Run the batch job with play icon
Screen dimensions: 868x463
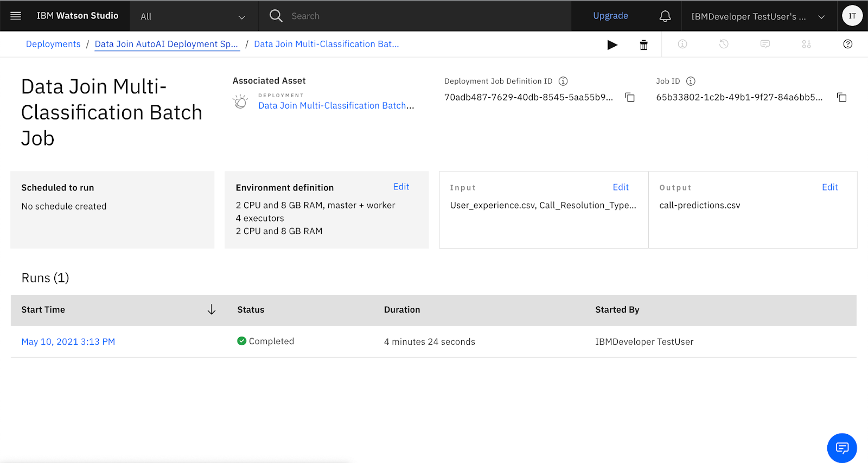pyautogui.click(x=612, y=45)
